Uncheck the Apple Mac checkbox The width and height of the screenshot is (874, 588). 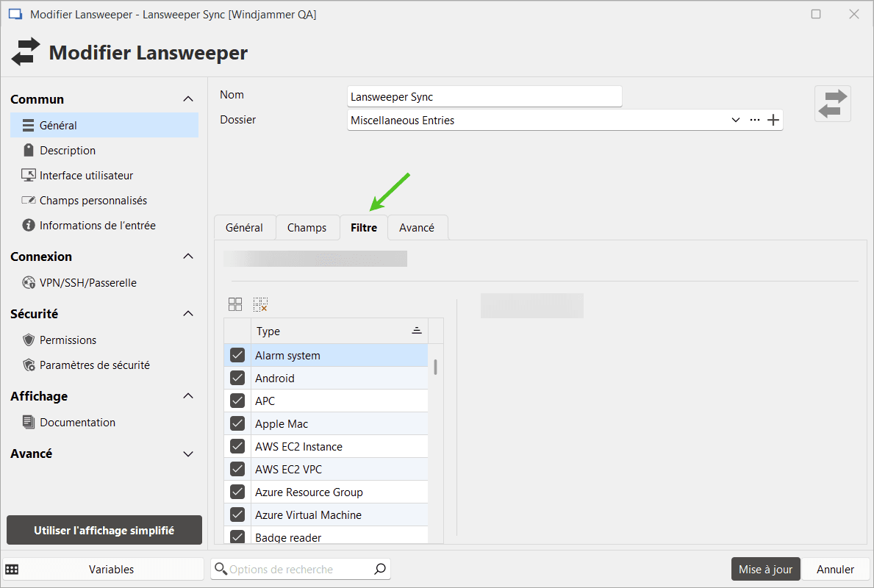click(237, 424)
